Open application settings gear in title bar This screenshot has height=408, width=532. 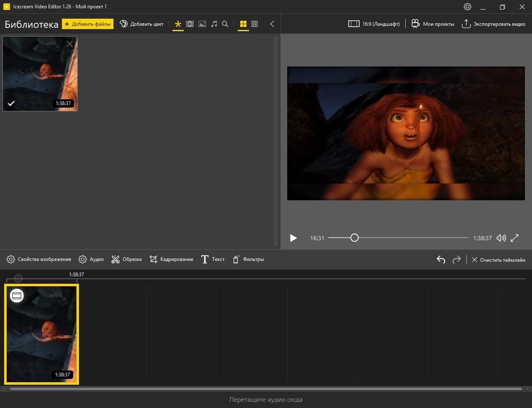(468, 7)
